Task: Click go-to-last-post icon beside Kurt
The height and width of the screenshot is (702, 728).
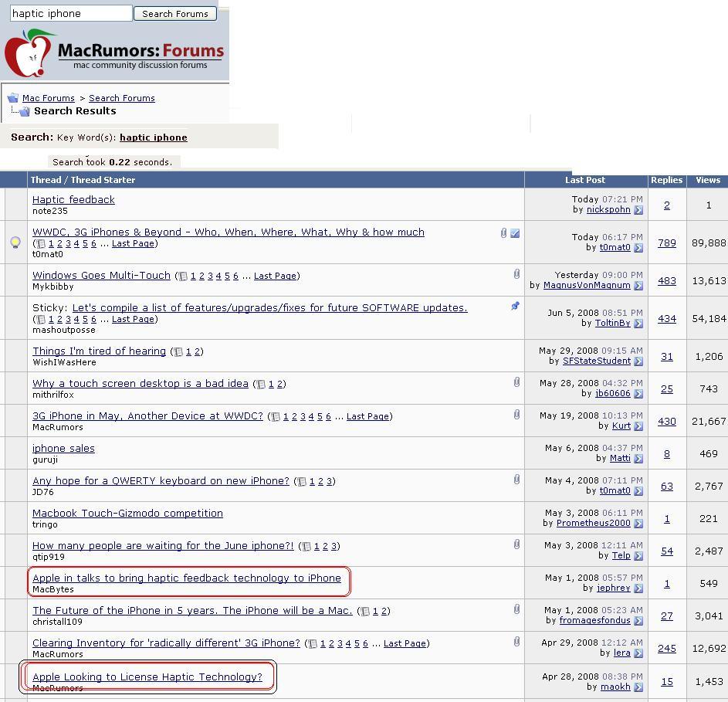Action: [638, 426]
